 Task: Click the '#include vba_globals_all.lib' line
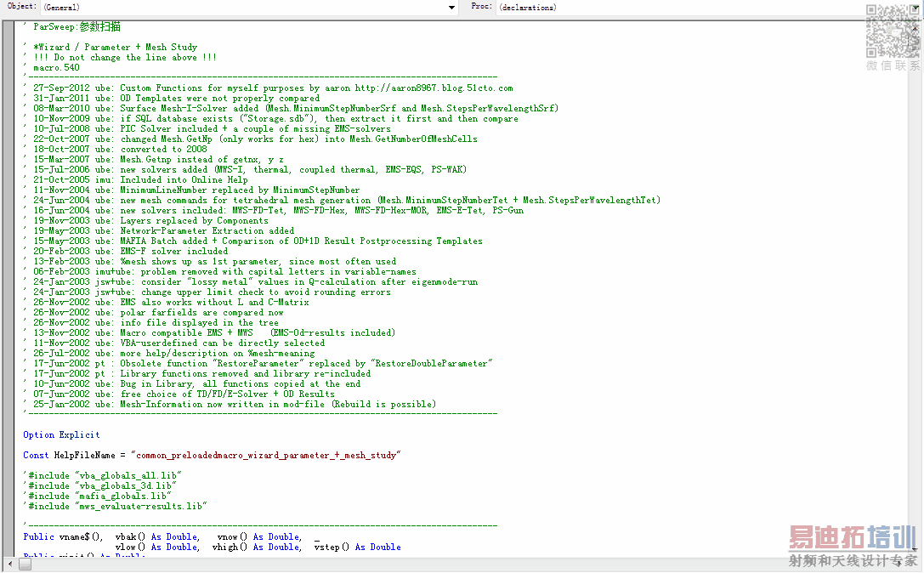(x=103, y=476)
